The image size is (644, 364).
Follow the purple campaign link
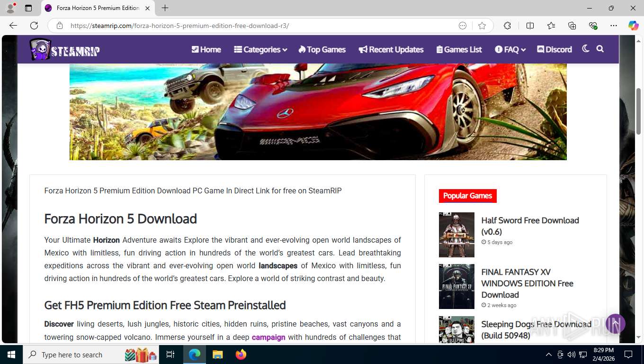[268, 337]
